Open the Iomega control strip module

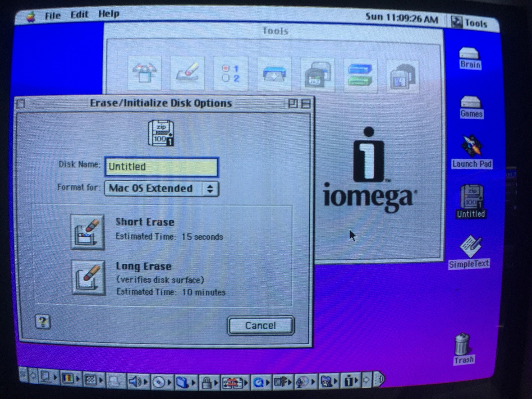pyautogui.click(x=351, y=381)
